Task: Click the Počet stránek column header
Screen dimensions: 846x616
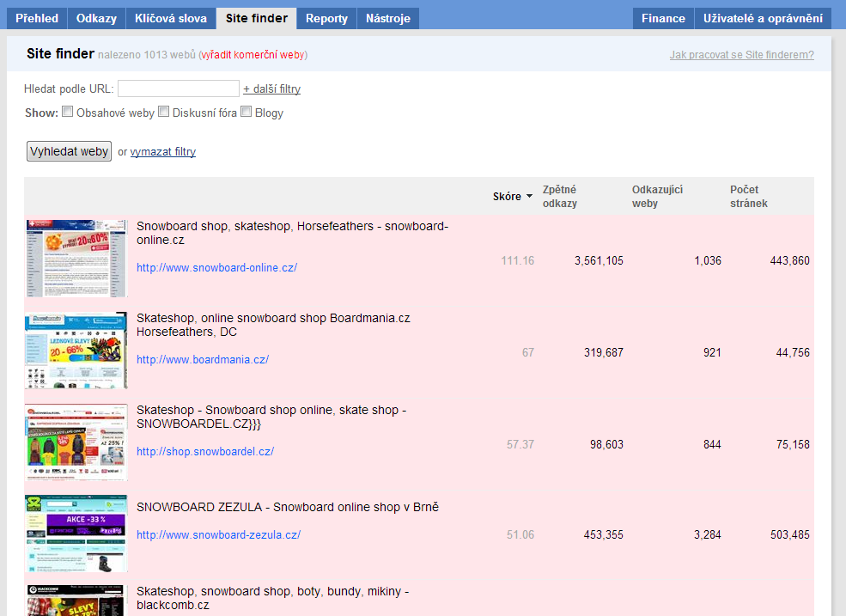Action: pyautogui.click(x=749, y=197)
